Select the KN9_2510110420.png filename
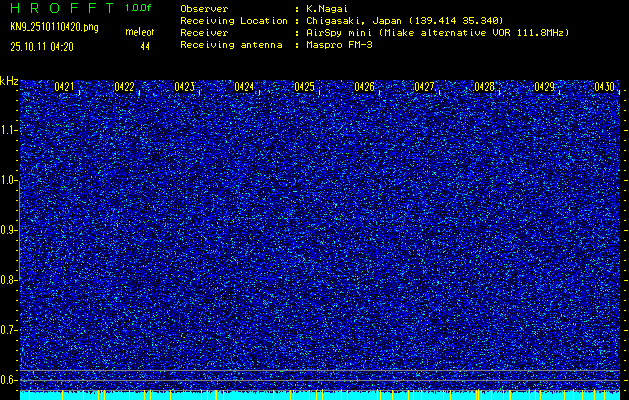Screen dimensions: 629x400 point(54,27)
